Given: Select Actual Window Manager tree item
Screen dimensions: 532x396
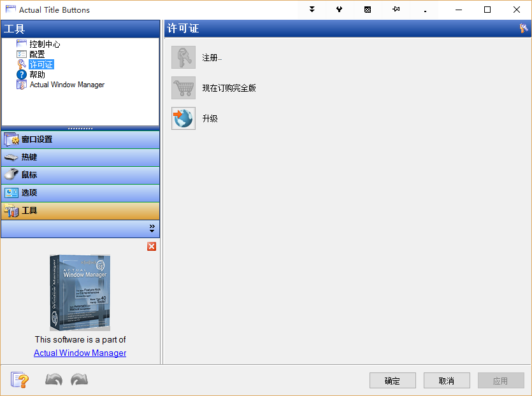Looking at the screenshot, I should tap(67, 85).
